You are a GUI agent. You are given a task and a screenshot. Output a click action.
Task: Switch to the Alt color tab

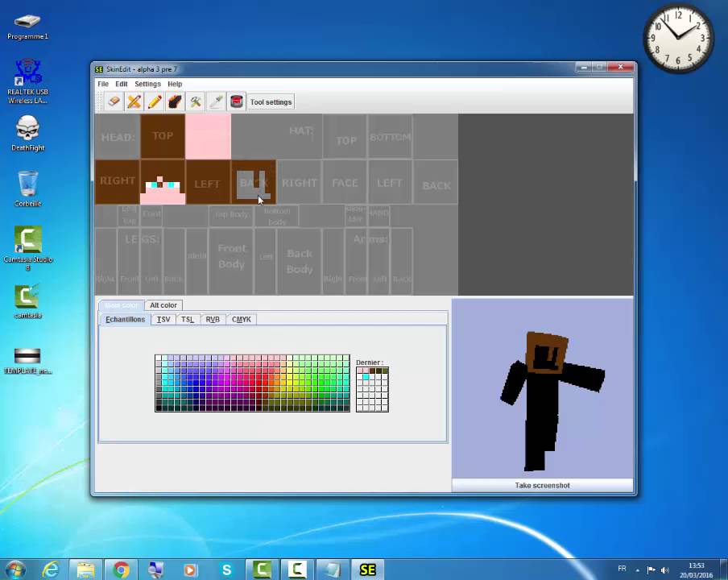(163, 305)
